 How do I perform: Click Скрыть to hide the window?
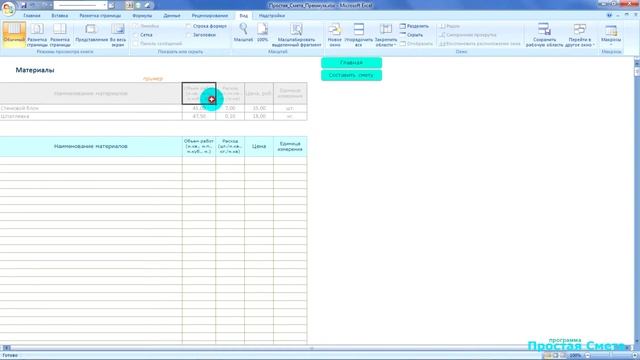point(411,35)
